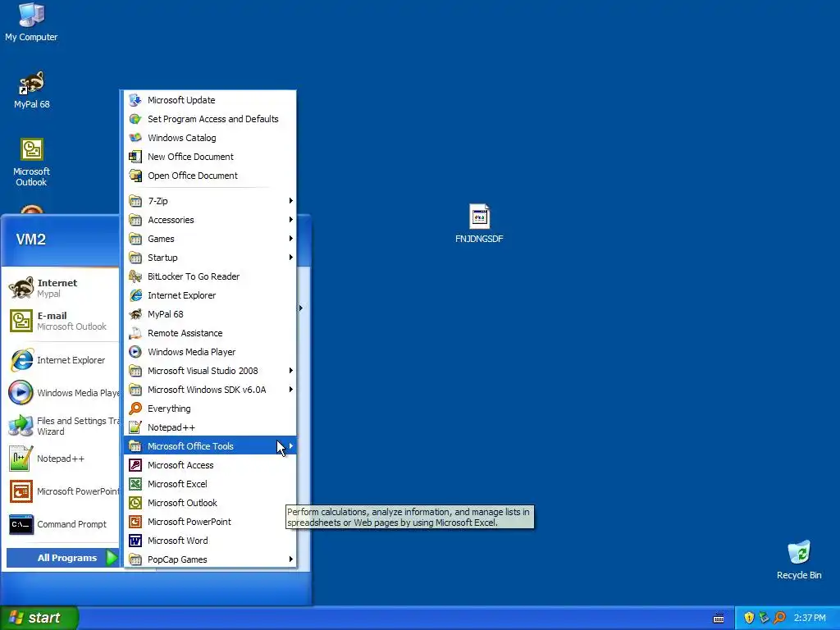Click New Office Document icon
This screenshot has height=630, width=840.
(135, 157)
